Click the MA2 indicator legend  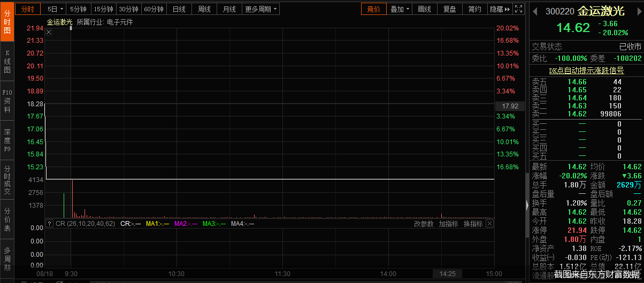186,224
